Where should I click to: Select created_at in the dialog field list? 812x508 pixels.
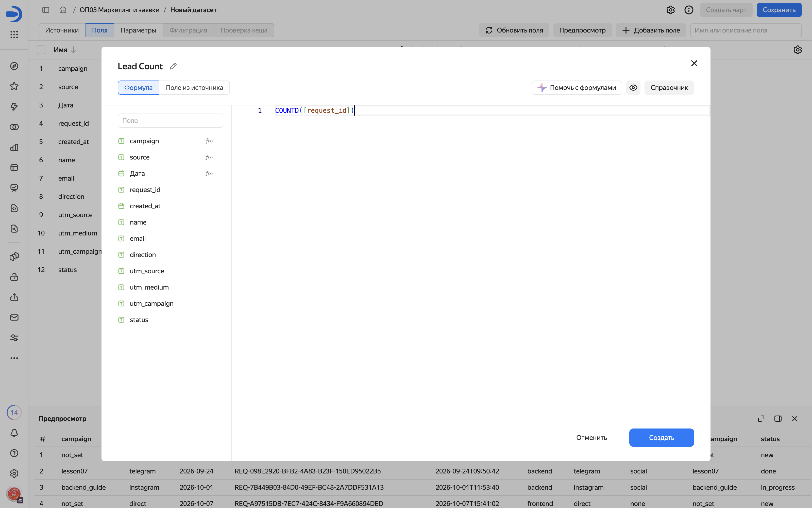tap(145, 206)
